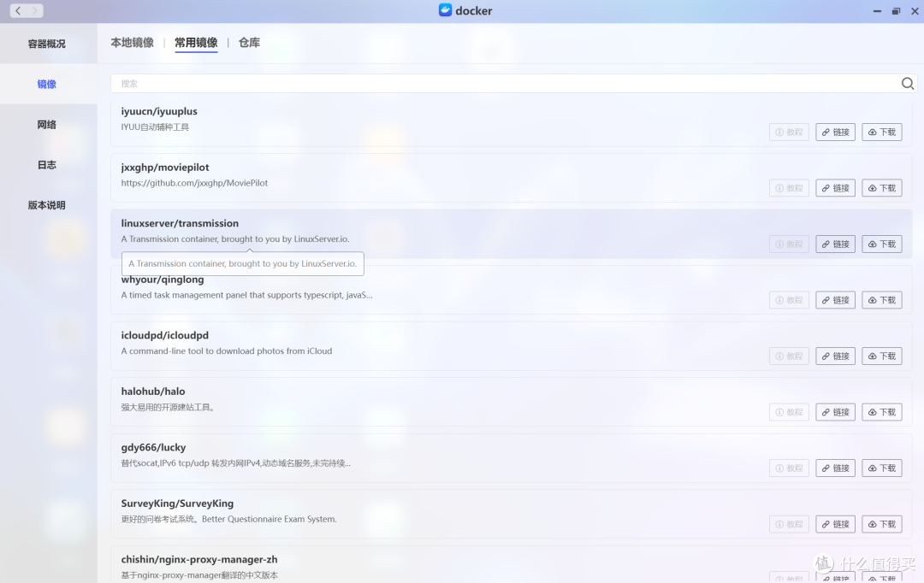This screenshot has height=583, width=924.
Task: Select 镜像 in the sidebar
Action: (46, 85)
